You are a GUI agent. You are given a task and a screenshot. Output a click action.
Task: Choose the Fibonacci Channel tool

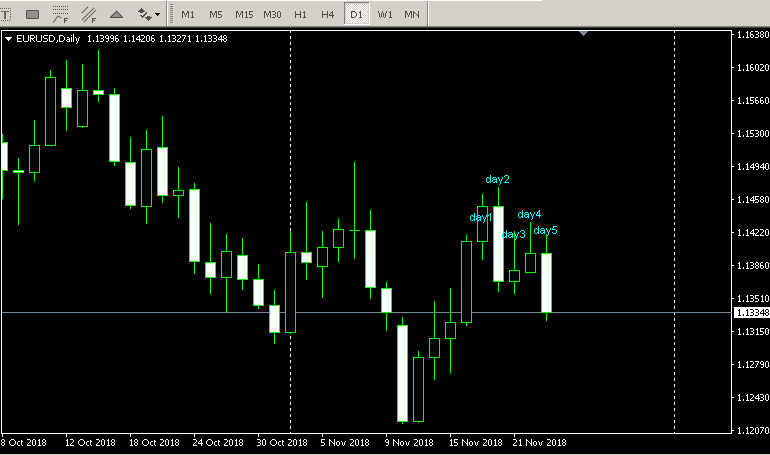point(89,15)
